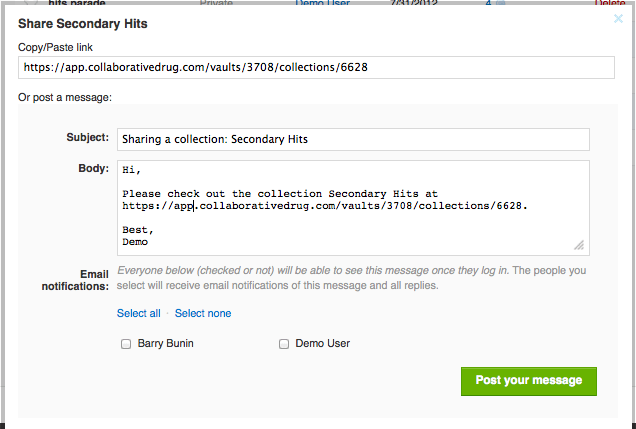Image resolution: width=636 pixels, height=429 pixels.
Task: Click the Body field label
Action: [94, 168]
